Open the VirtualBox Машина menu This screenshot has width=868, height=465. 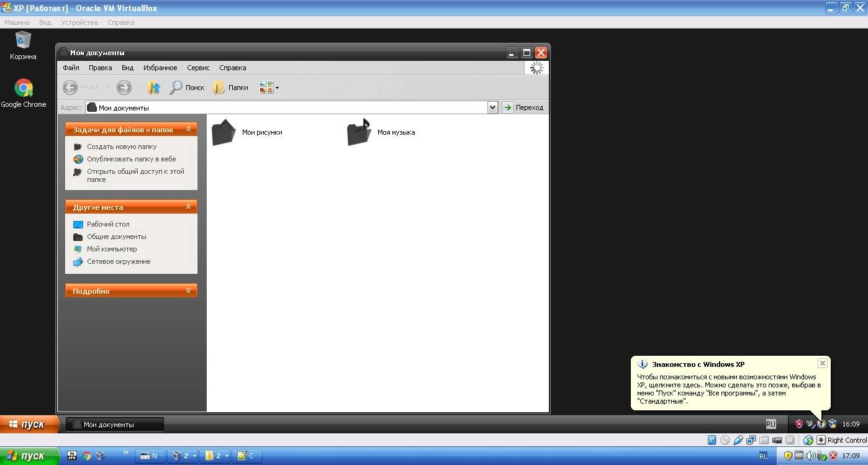[17, 22]
